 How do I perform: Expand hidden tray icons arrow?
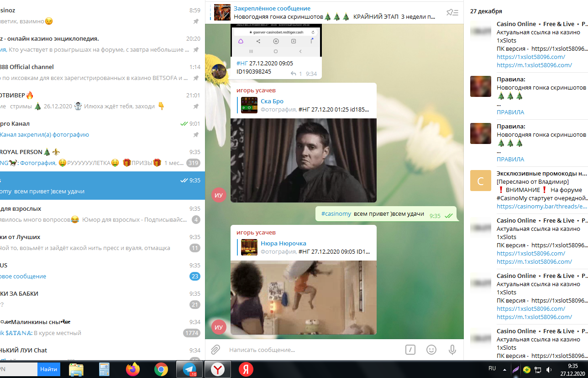[504, 369]
